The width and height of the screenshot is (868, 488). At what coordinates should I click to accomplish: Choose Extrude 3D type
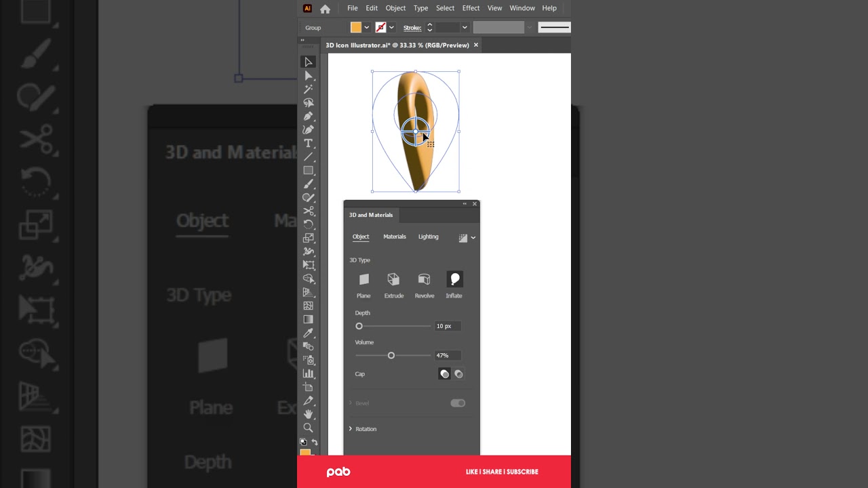(393, 279)
